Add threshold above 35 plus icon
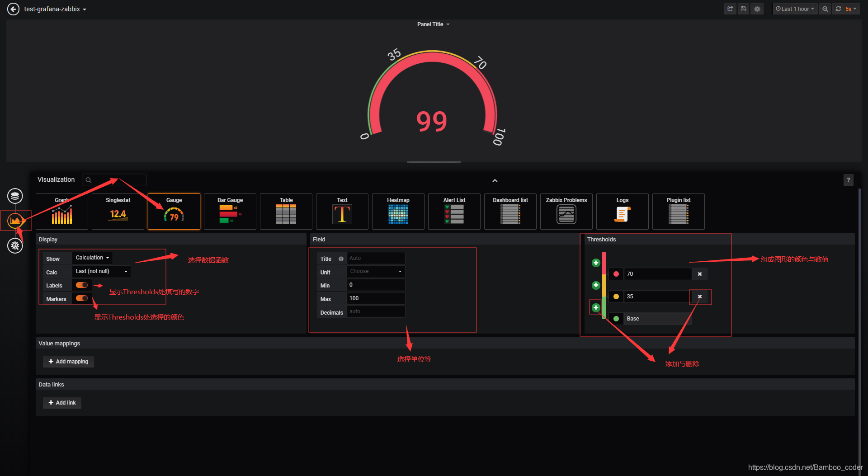Image resolution: width=868 pixels, height=476 pixels. click(x=596, y=285)
